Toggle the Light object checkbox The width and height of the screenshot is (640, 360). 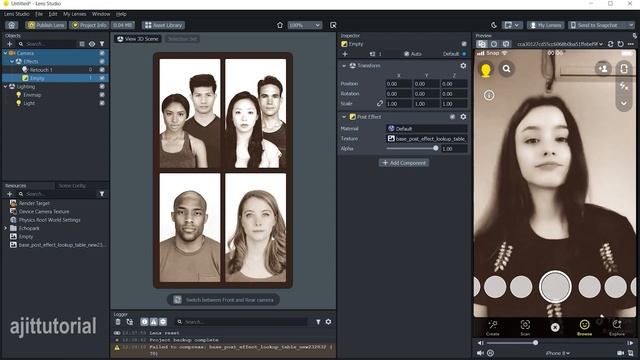pyautogui.click(x=102, y=103)
